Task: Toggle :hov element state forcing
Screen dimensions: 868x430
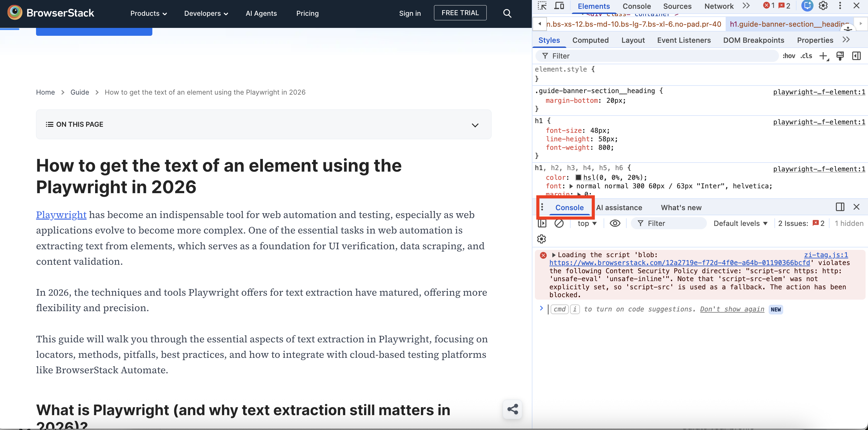Action: (789, 56)
